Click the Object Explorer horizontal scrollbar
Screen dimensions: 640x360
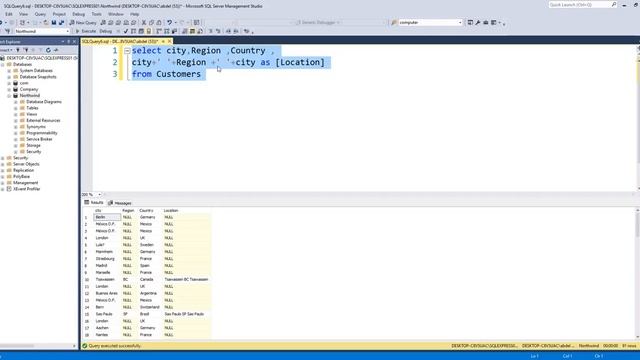(x=37, y=346)
